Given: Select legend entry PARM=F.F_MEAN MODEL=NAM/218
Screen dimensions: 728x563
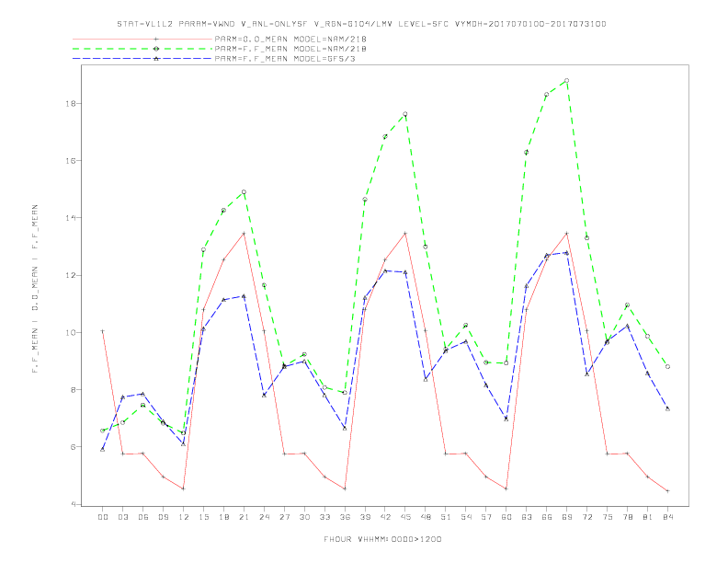Looking at the screenshot, I should tap(290, 49).
